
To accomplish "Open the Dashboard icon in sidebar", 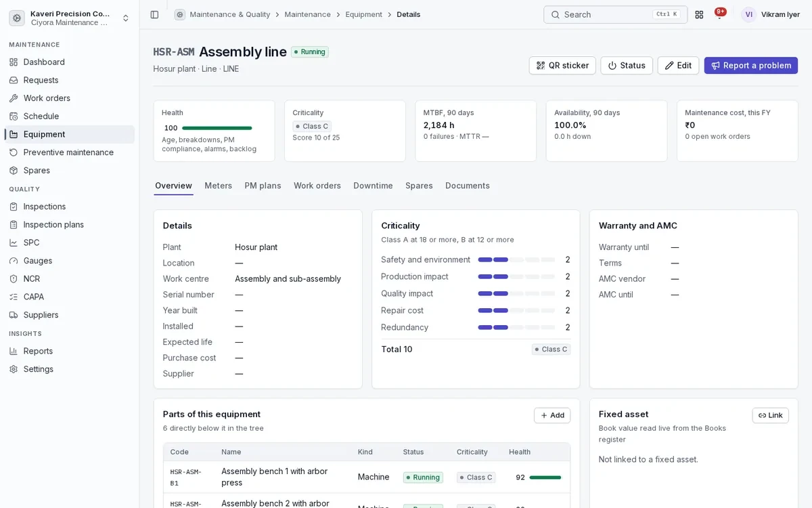I will pyautogui.click(x=14, y=62).
